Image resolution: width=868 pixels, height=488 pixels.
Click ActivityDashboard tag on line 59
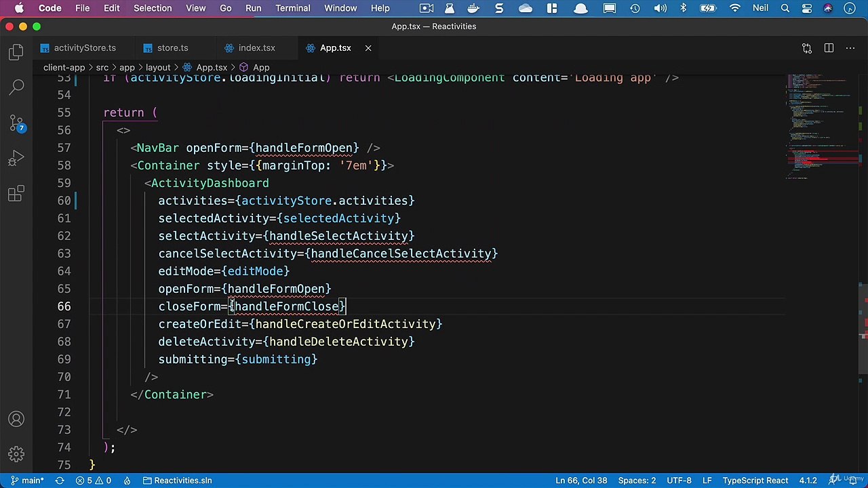(210, 183)
